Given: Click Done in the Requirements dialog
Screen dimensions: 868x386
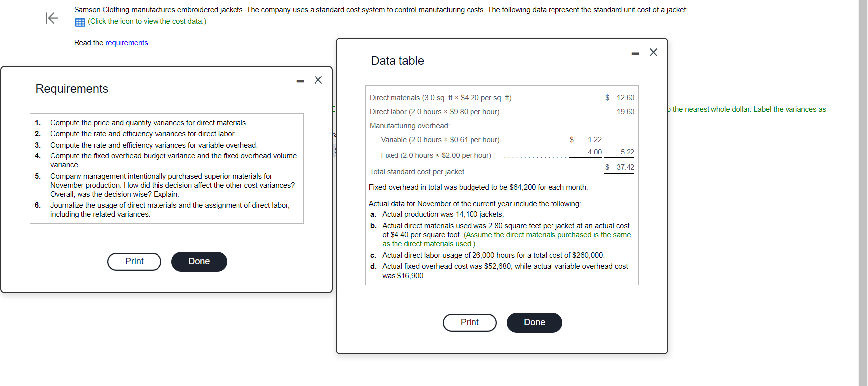Looking at the screenshot, I should coord(199,262).
